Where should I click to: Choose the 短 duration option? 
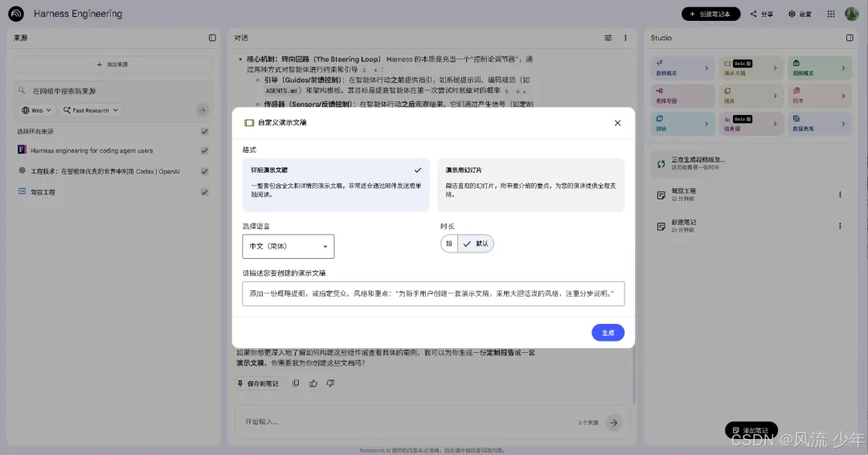[449, 244]
